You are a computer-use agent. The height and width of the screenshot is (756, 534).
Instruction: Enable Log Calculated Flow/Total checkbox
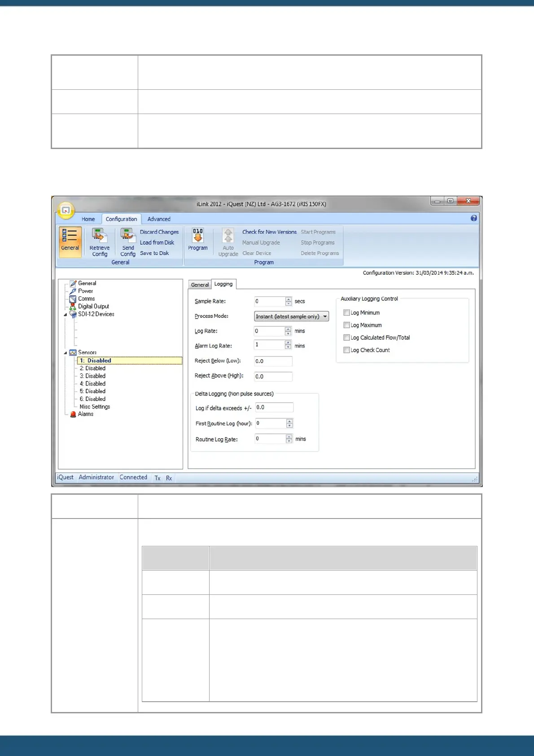(x=346, y=338)
